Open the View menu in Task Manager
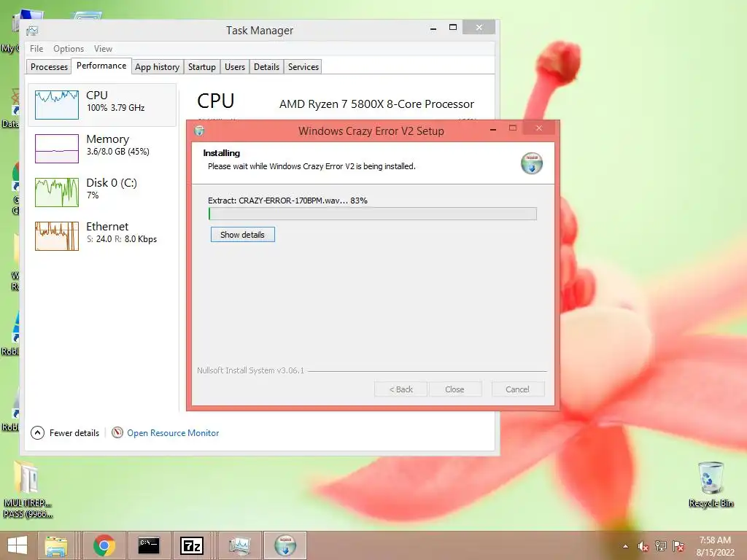The width and height of the screenshot is (747, 560). point(103,49)
